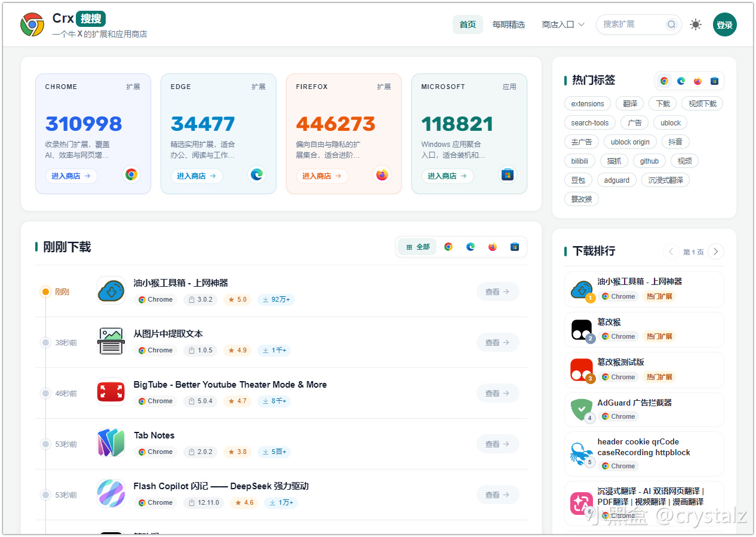Filter recent downloads by Firefox icon
Image resolution: width=756 pixels, height=537 pixels.
(x=493, y=247)
